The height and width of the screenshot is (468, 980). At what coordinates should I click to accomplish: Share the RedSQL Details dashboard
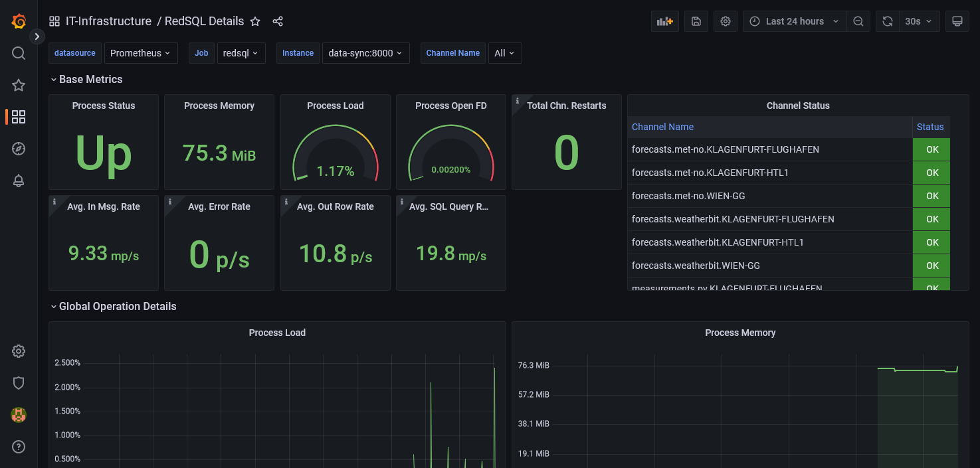point(277,21)
